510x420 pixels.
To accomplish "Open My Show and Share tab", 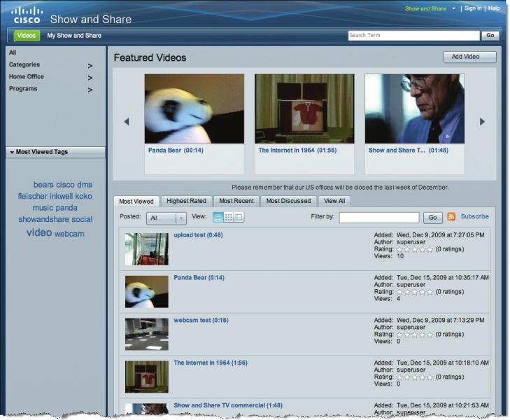I will (74, 36).
